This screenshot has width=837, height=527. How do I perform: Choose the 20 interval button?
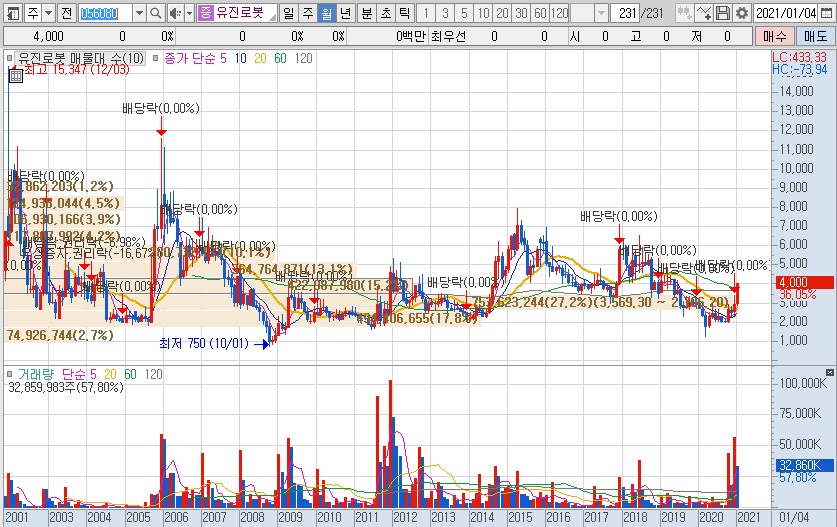[502, 13]
